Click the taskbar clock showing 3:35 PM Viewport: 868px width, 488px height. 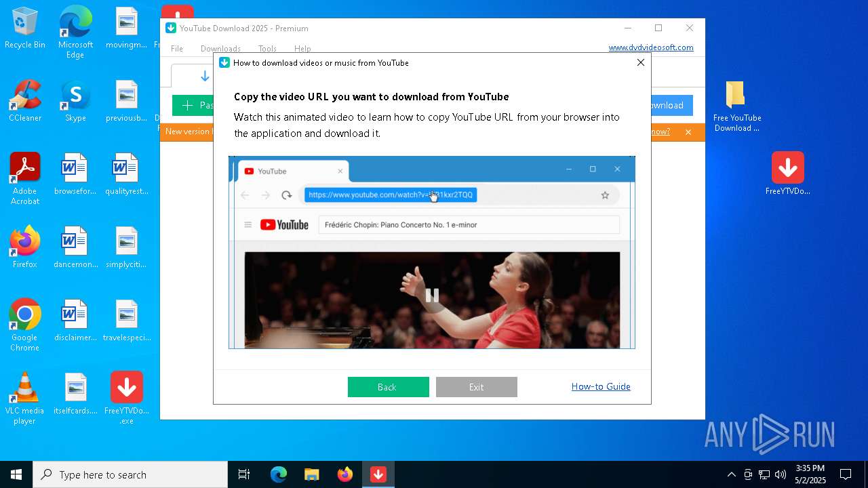pos(810,474)
